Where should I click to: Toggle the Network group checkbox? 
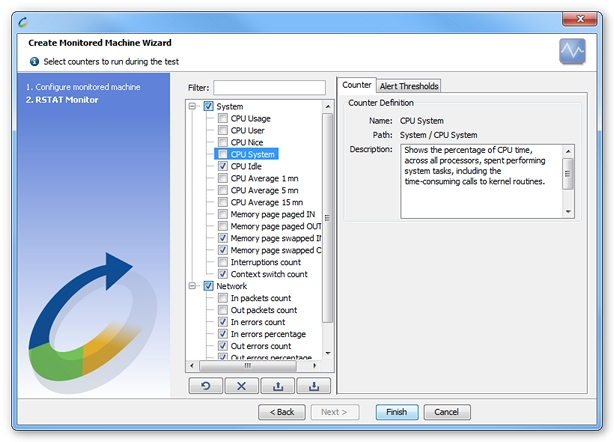(x=208, y=286)
